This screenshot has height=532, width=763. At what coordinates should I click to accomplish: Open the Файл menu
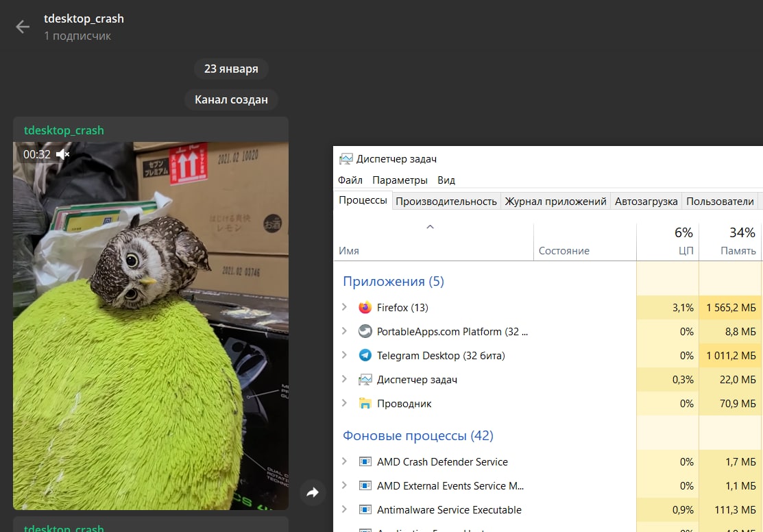pyautogui.click(x=350, y=180)
